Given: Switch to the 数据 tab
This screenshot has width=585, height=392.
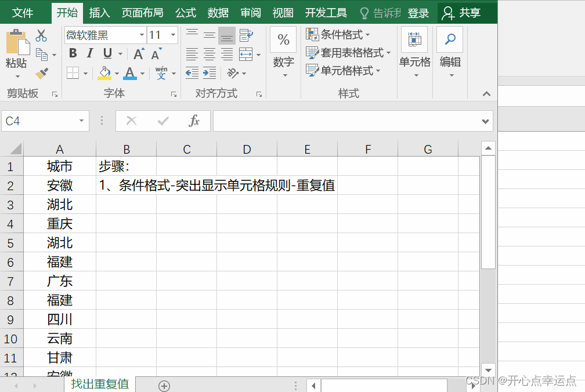Looking at the screenshot, I should (x=218, y=13).
